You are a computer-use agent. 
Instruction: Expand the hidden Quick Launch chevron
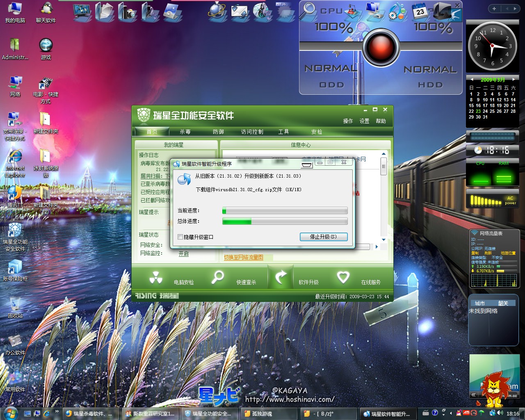click(57, 411)
